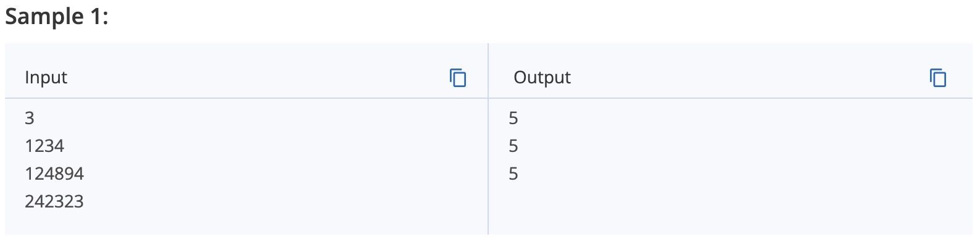
Task: Copy the sample Output to clipboard
Action: click(938, 78)
